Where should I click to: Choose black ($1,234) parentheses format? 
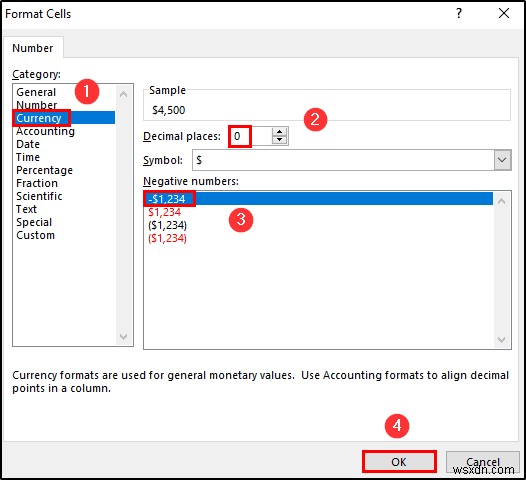click(x=167, y=225)
